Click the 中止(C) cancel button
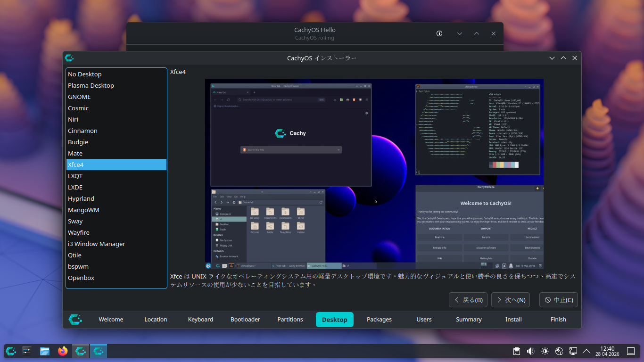This screenshot has height=362, width=644. tap(558, 300)
